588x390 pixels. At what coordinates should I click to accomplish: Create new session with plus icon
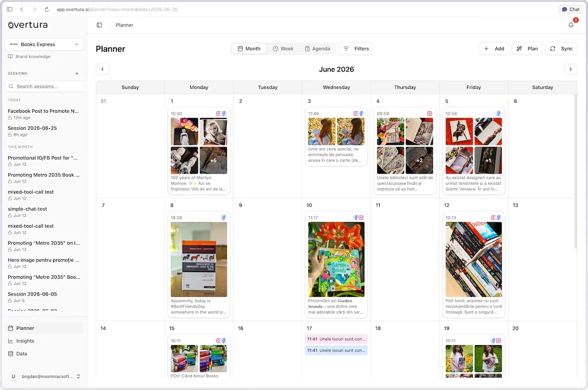77,74
